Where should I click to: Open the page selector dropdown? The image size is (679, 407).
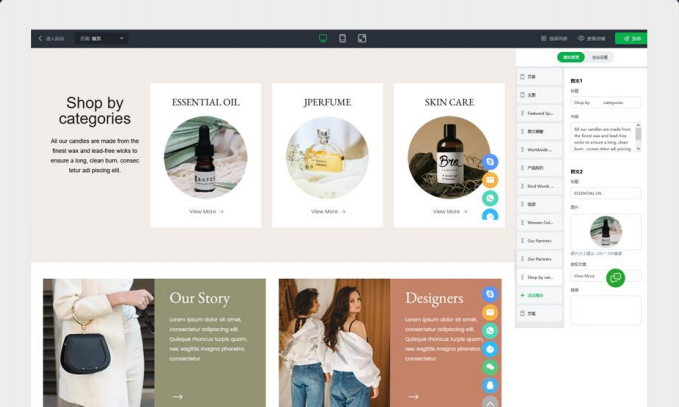[x=102, y=39]
